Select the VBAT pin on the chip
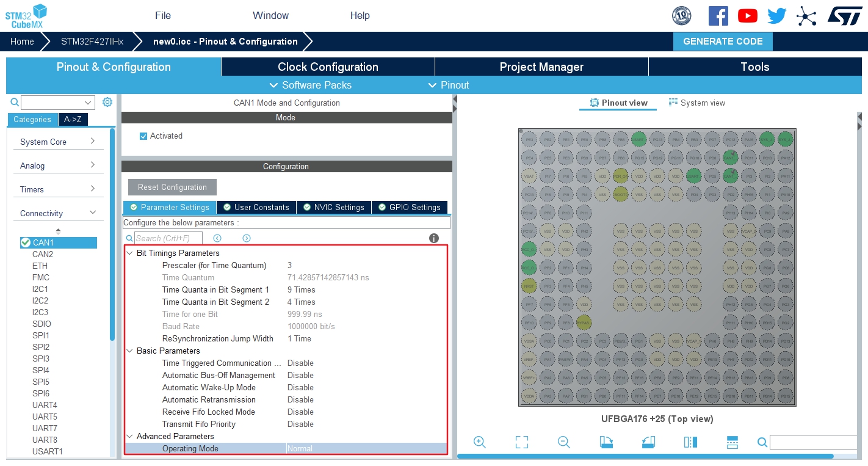Viewport: 868px width, 466px height. pos(529,176)
